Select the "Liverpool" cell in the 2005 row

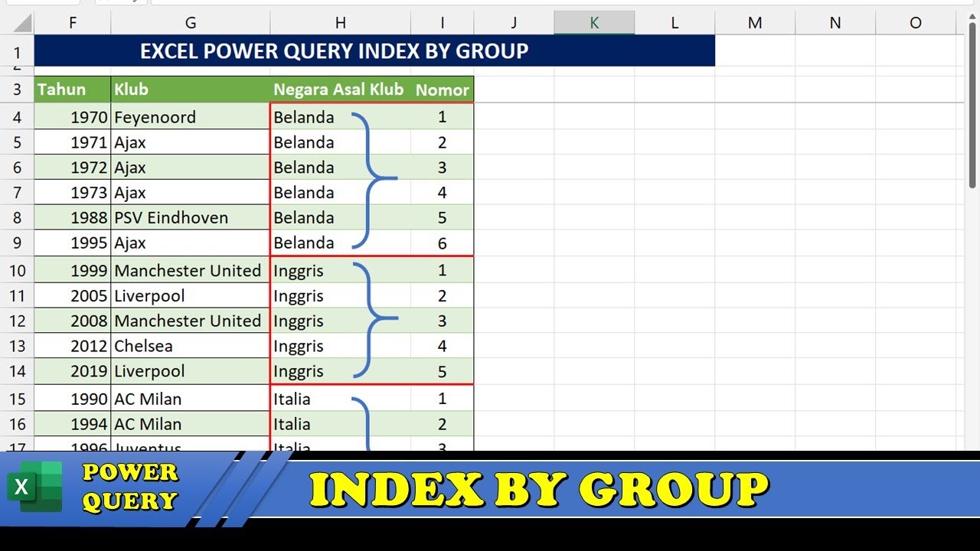(x=191, y=295)
